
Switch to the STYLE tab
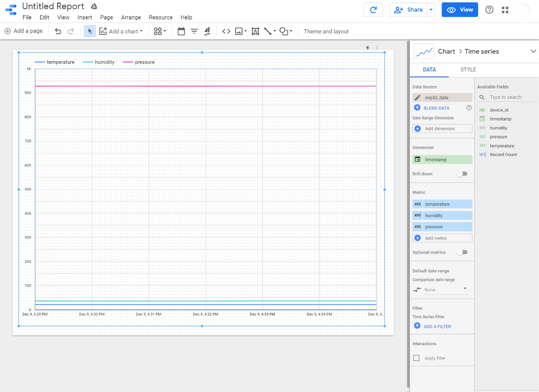(468, 70)
